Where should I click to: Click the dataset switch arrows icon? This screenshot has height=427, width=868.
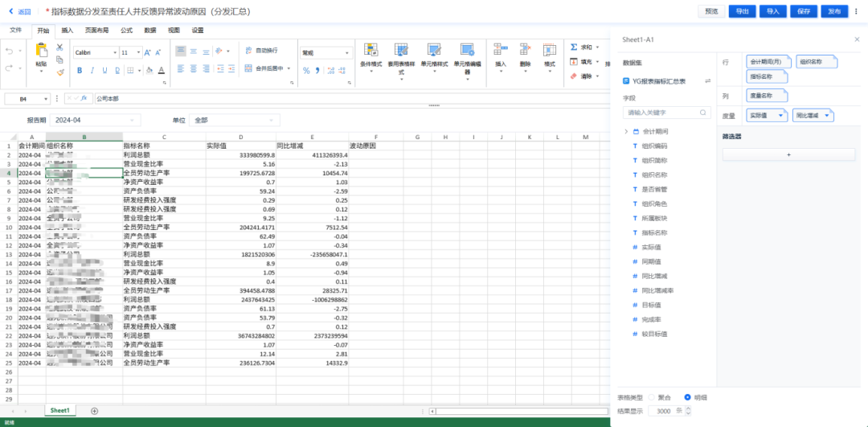pos(708,81)
